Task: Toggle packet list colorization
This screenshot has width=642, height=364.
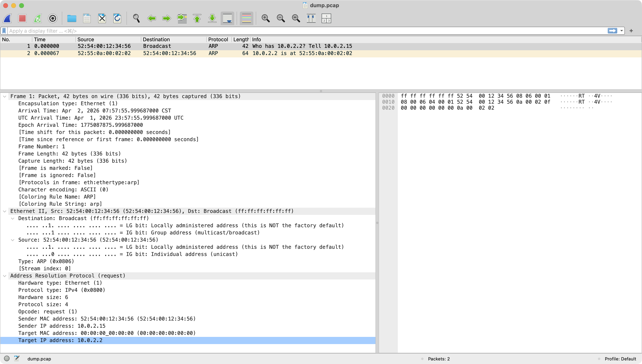Action: click(x=246, y=18)
